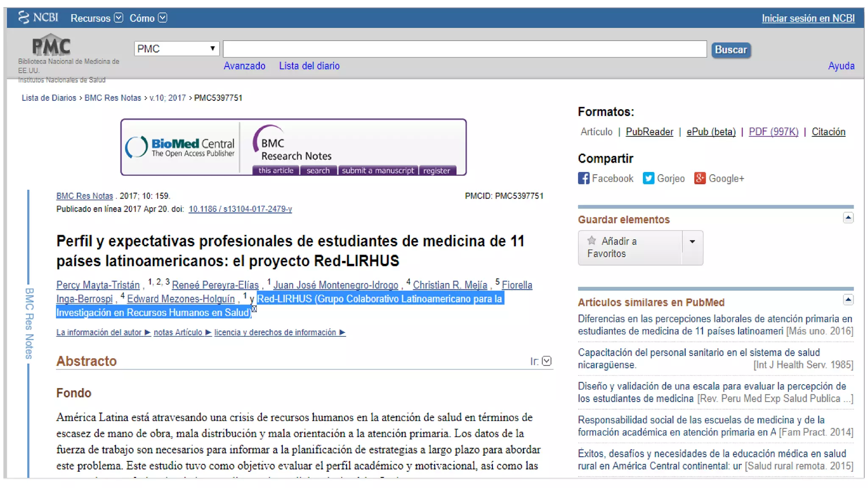Open the Recursos menu

pyautogui.click(x=96, y=18)
